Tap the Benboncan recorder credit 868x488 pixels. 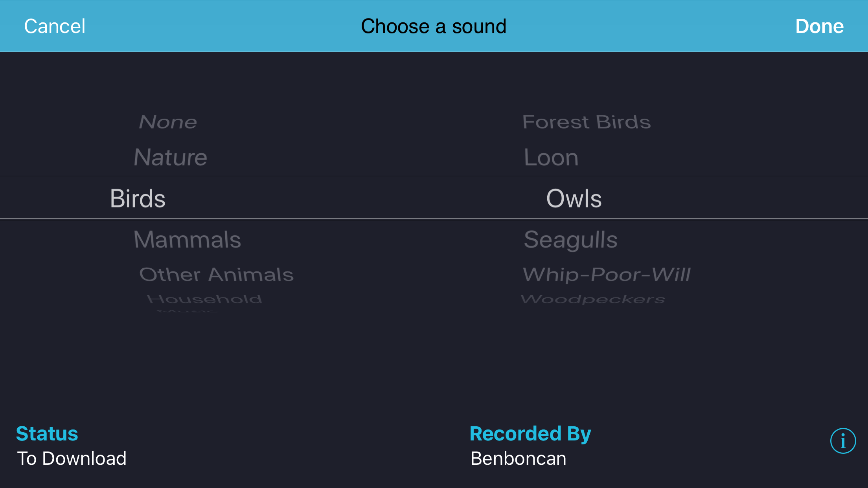[518, 458]
